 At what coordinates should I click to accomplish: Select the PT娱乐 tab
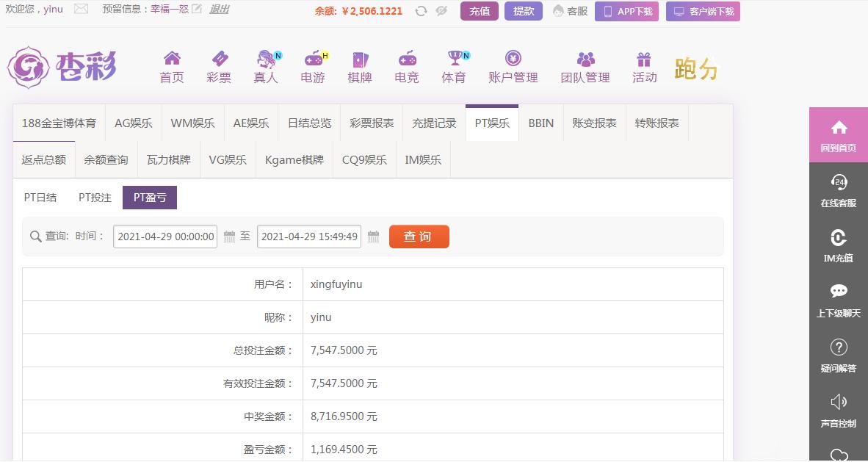tap(492, 123)
